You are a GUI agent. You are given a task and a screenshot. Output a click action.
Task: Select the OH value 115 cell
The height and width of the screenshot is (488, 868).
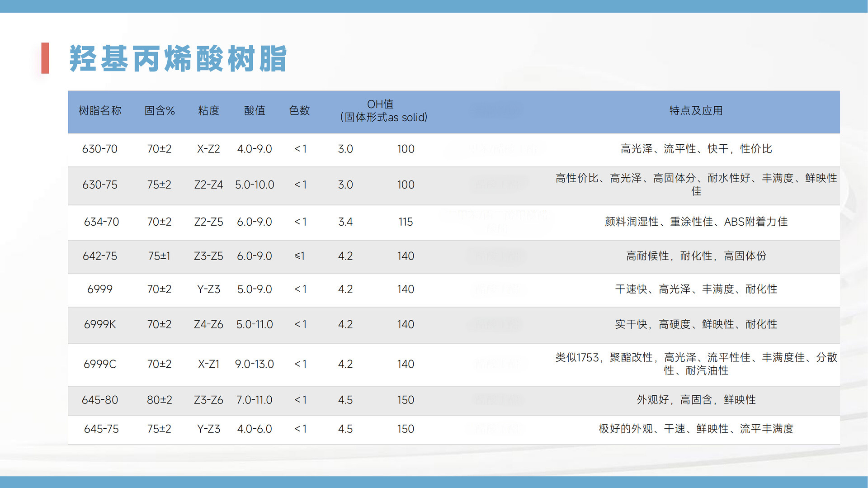coord(406,222)
